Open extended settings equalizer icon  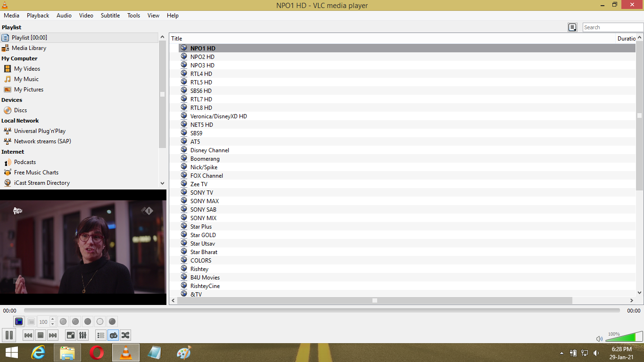coord(83,335)
